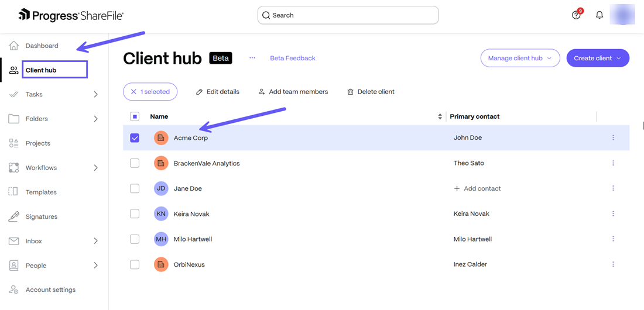Click Add contact for Jane Doe
The image size is (644, 310).
(x=477, y=188)
